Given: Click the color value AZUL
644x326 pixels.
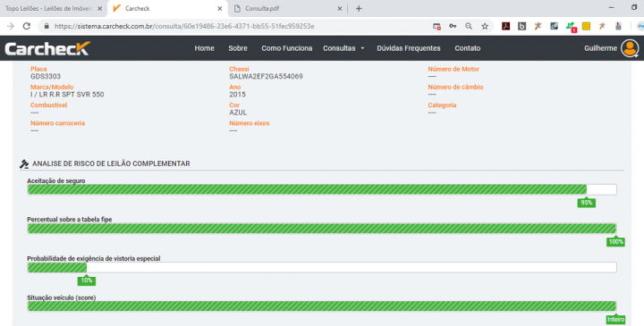Looking at the screenshot, I should pyautogui.click(x=238, y=113).
